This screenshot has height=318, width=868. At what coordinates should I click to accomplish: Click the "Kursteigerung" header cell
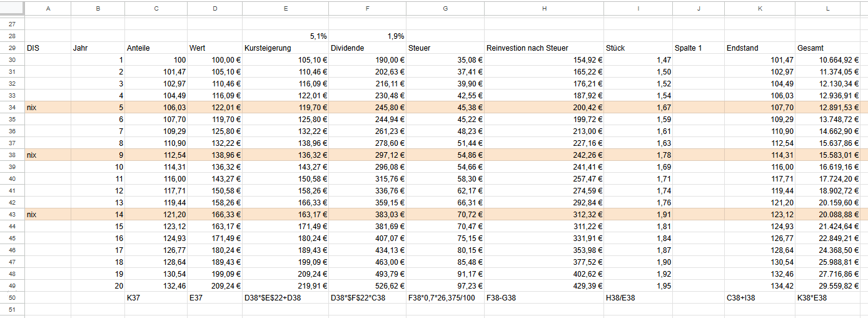[x=285, y=48]
